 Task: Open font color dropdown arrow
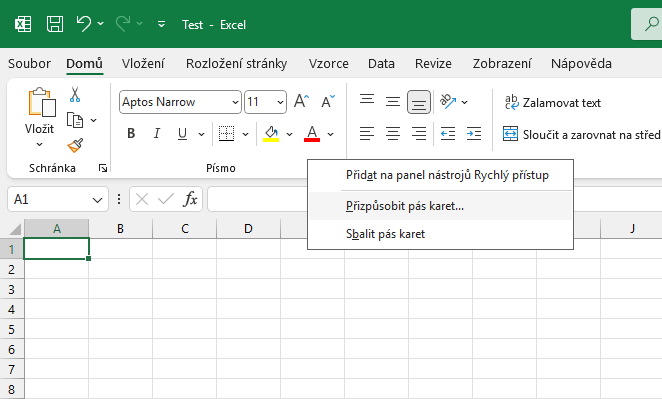[331, 134]
